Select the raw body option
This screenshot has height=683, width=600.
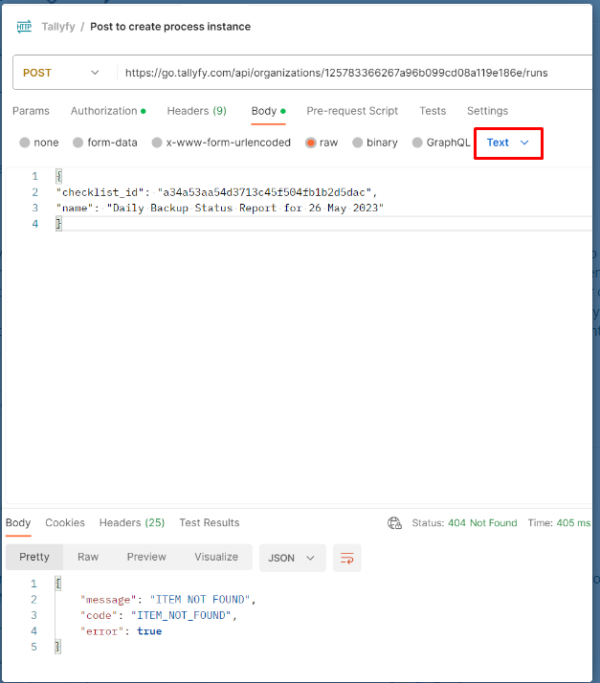pos(322,142)
